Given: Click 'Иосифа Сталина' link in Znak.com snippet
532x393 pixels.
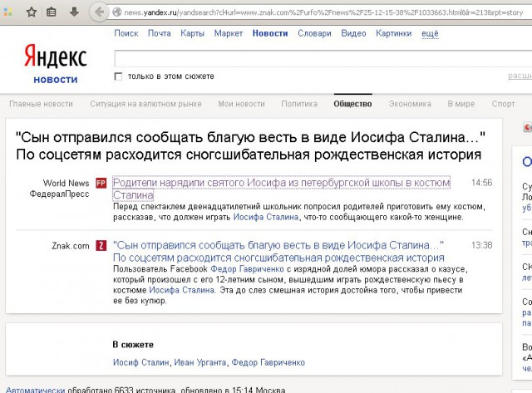Looking at the screenshot, I should point(182,290).
